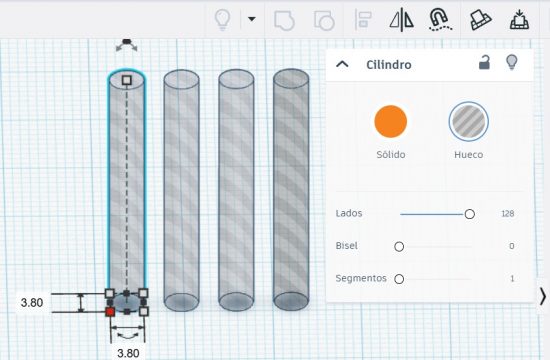Choose the orange Sólido color swatch
The width and height of the screenshot is (550, 360).
390,121
